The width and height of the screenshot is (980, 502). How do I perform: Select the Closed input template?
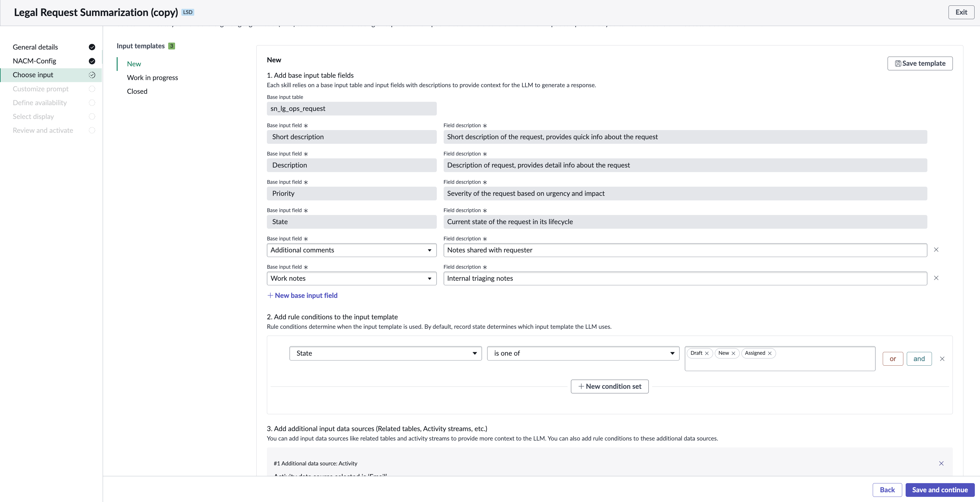pos(137,91)
